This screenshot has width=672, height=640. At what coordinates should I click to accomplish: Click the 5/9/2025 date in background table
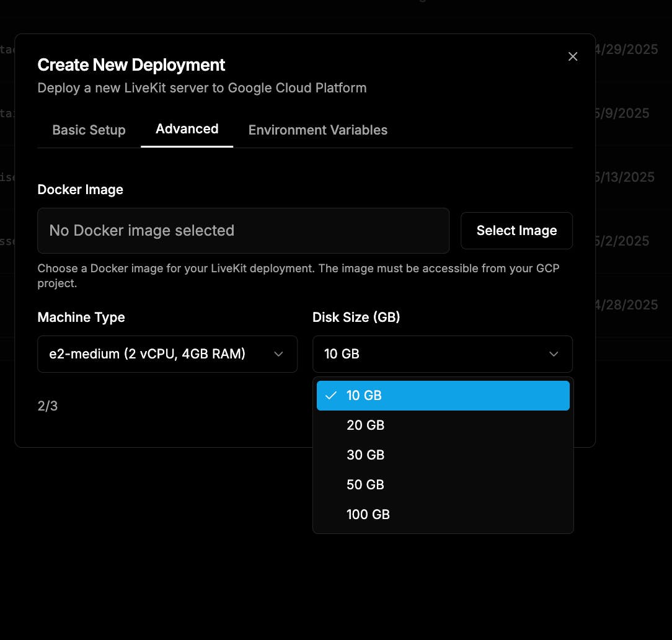(622, 113)
